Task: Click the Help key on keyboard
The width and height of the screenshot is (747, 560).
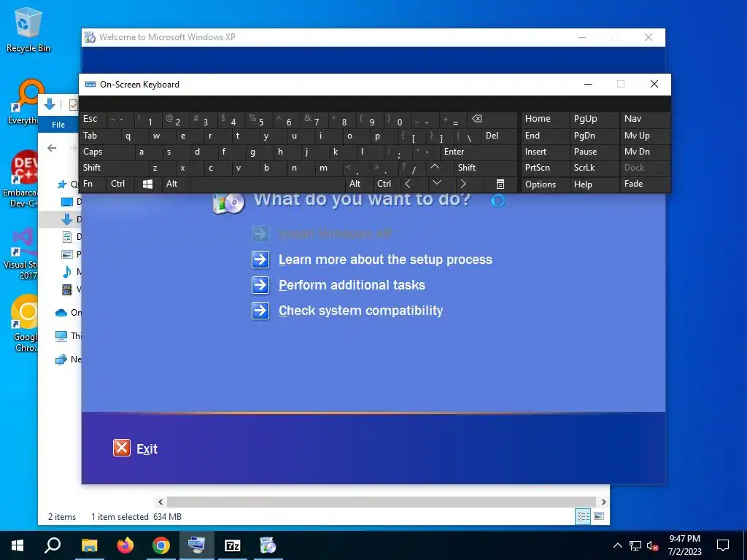Action: [594, 184]
